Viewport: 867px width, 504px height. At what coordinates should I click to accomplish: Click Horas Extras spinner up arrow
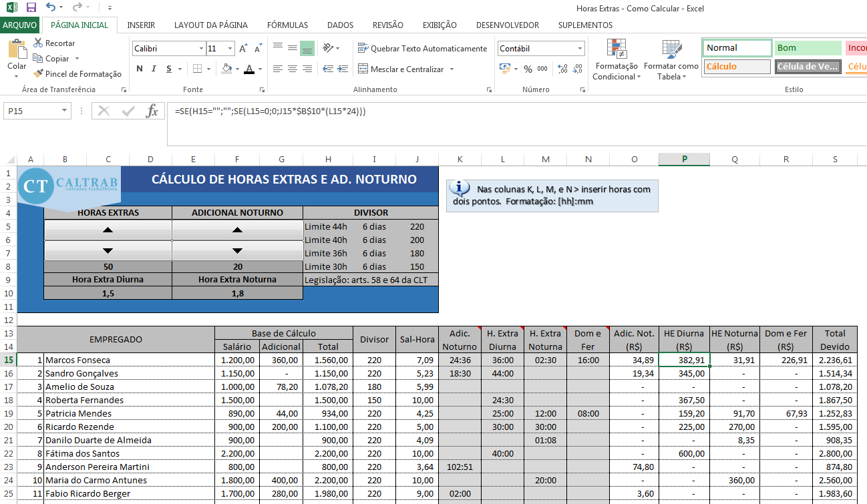tap(108, 230)
